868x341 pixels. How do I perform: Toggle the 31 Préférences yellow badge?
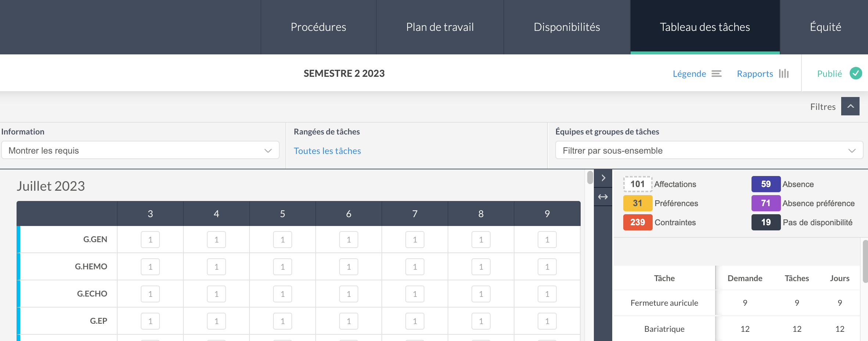[638, 203]
